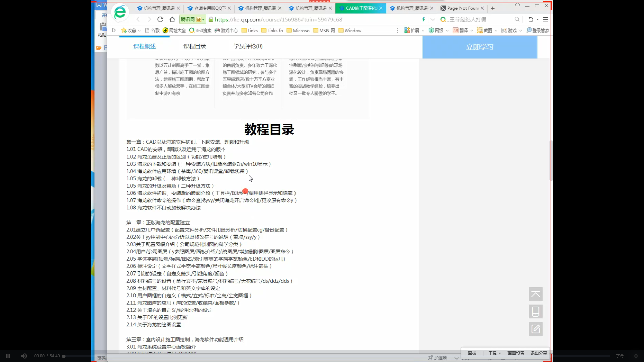
Task: Switch to the 课程概述 tab
Action: click(x=145, y=46)
